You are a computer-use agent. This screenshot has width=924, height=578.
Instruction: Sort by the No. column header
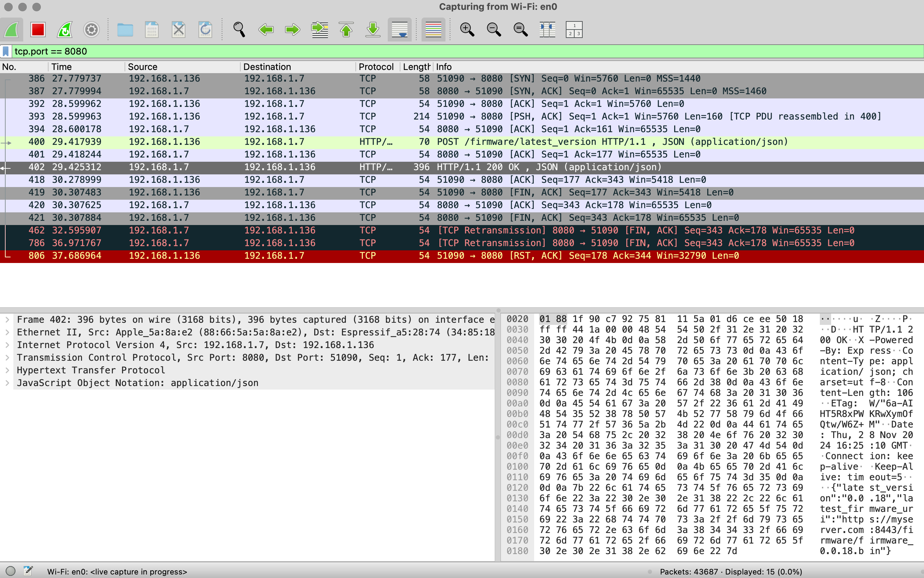point(24,67)
